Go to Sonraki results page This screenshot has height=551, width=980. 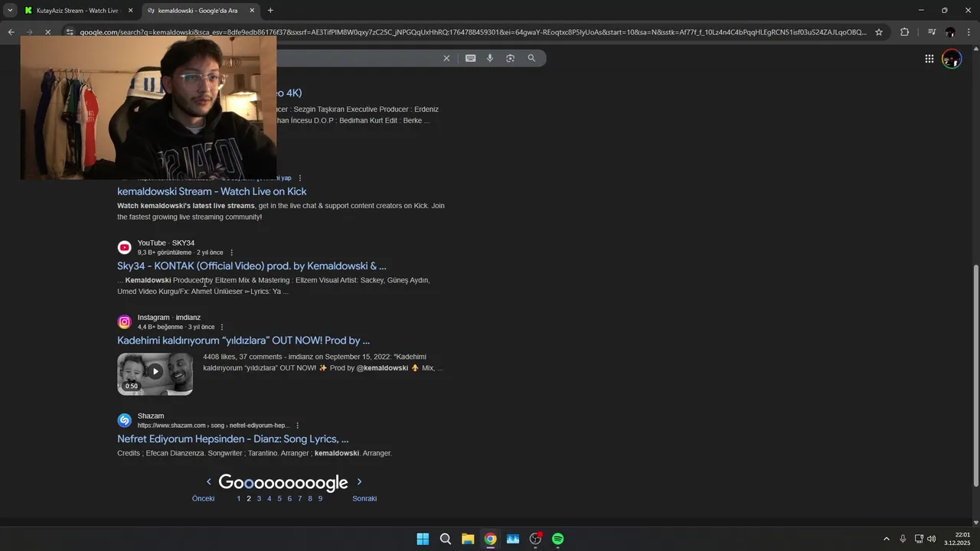[x=364, y=499]
